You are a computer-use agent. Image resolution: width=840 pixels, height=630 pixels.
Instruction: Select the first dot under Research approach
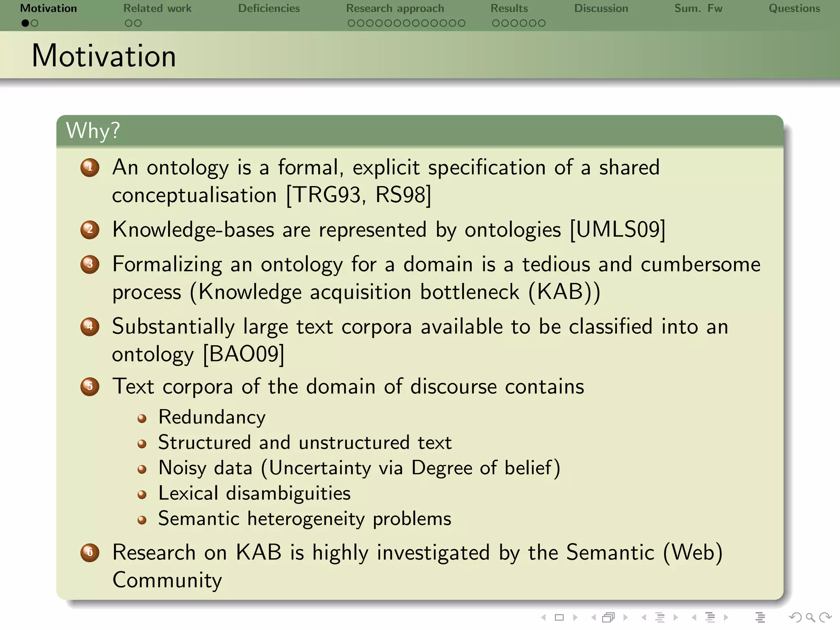click(352, 23)
